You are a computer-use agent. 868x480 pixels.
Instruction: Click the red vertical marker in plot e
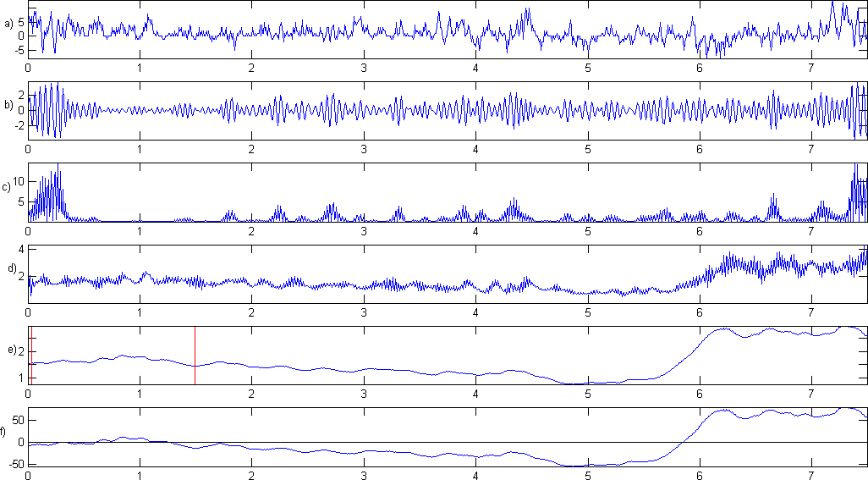[195, 355]
